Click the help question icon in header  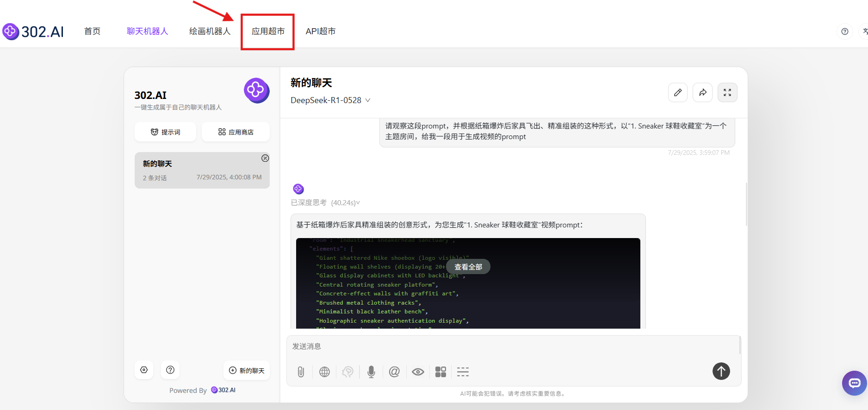[x=845, y=31]
